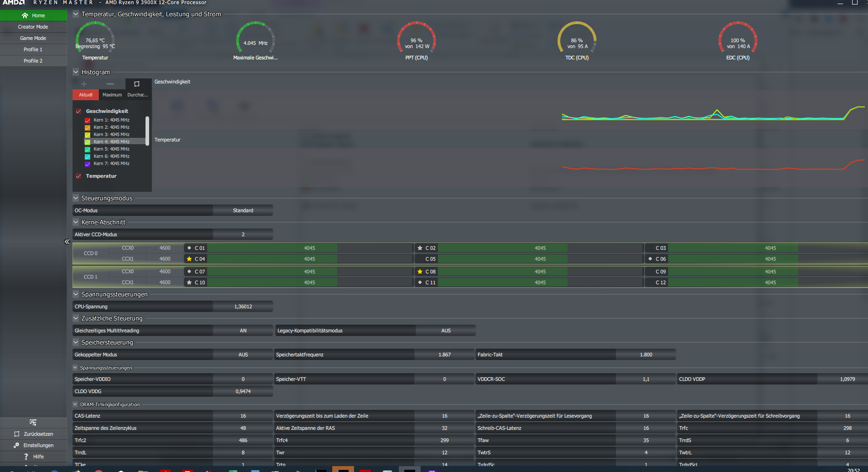868x472 pixels.
Task: Click the C 12 core speed bar
Action: coord(768,282)
